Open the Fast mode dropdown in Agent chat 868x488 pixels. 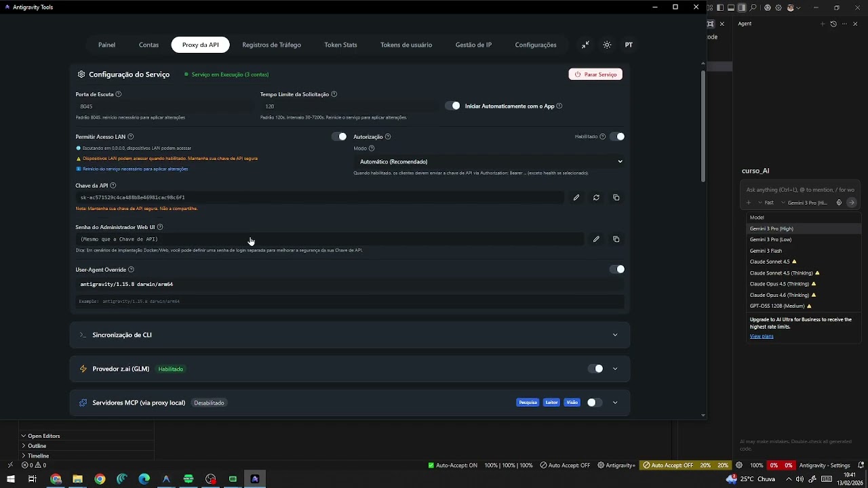click(x=766, y=203)
